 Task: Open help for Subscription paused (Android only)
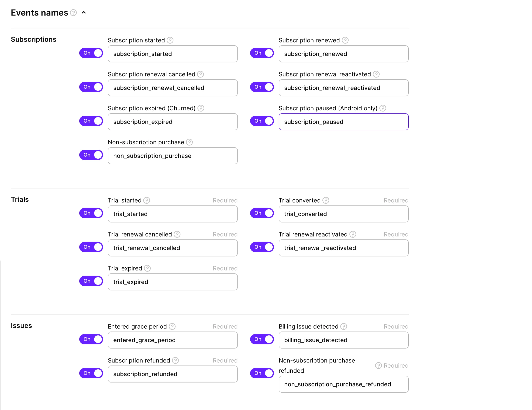click(x=382, y=108)
